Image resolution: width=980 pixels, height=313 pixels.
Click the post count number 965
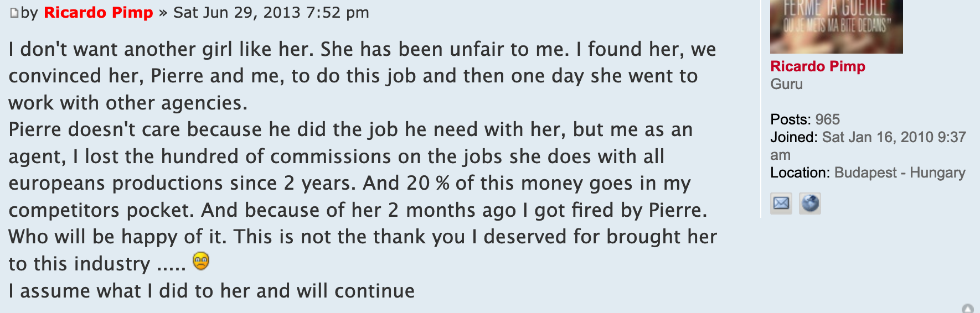(x=827, y=119)
